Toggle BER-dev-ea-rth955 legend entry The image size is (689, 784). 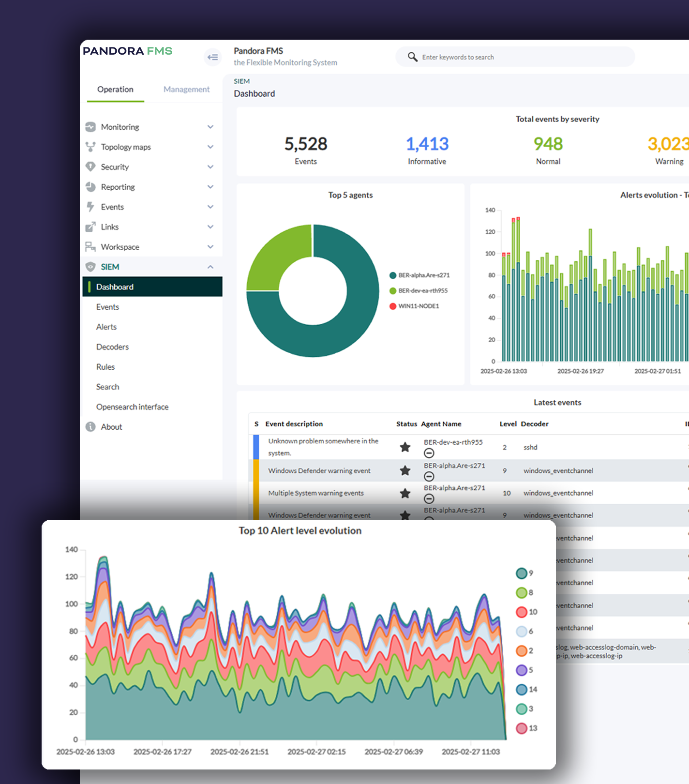point(419,291)
